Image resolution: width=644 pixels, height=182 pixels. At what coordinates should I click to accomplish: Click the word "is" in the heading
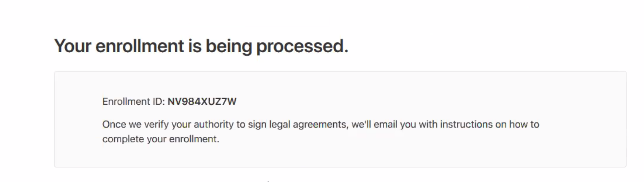pos(195,46)
